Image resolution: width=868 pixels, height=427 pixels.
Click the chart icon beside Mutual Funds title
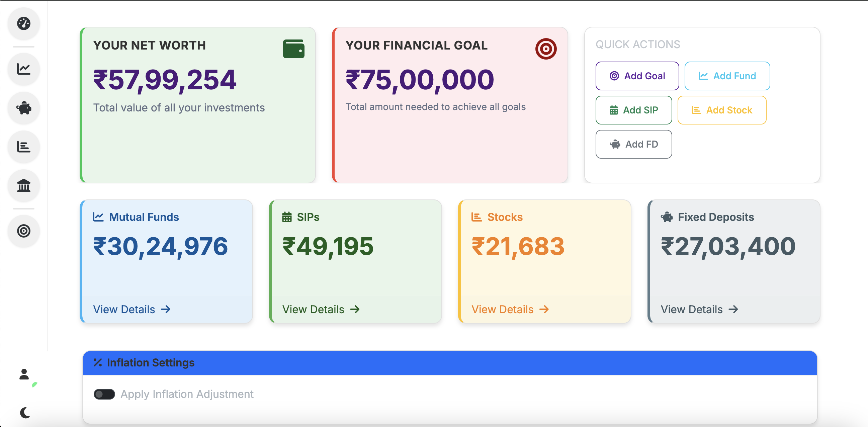pyautogui.click(x=98, y=217)
